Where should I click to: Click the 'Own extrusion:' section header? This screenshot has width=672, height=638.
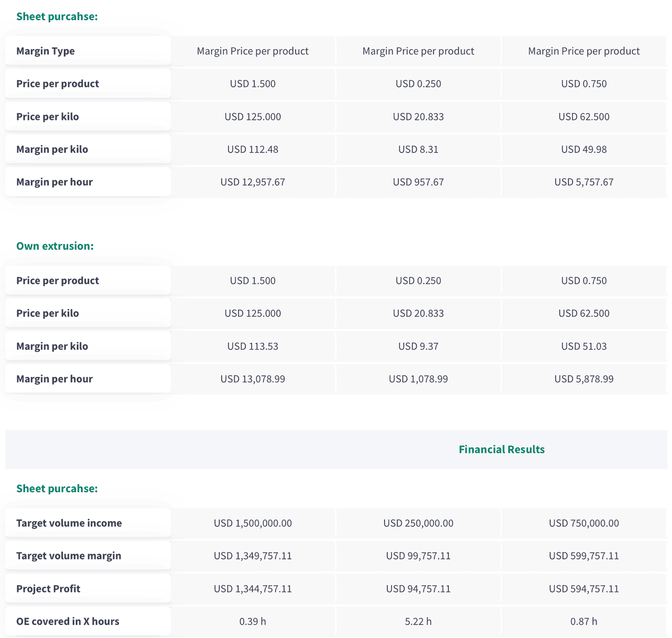(54, 246)
